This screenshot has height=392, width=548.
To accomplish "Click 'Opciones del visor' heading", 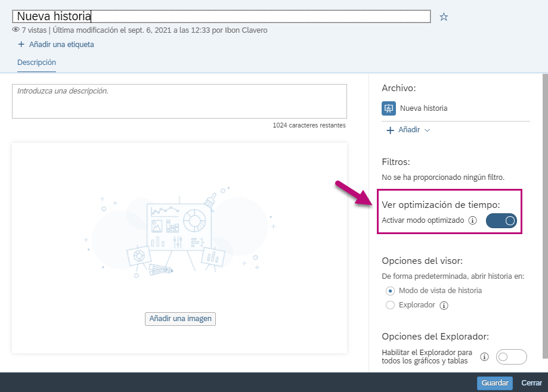I will tap(422, 261).
